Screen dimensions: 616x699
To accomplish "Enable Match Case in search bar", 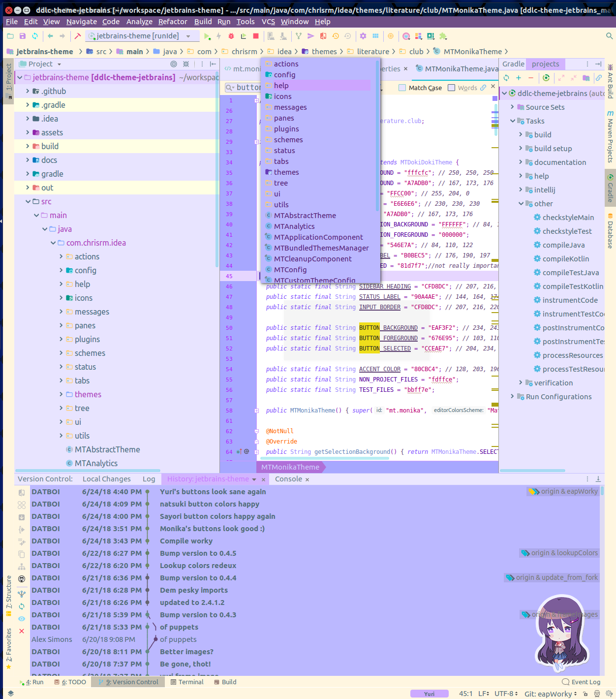I will tap(402, 88).
